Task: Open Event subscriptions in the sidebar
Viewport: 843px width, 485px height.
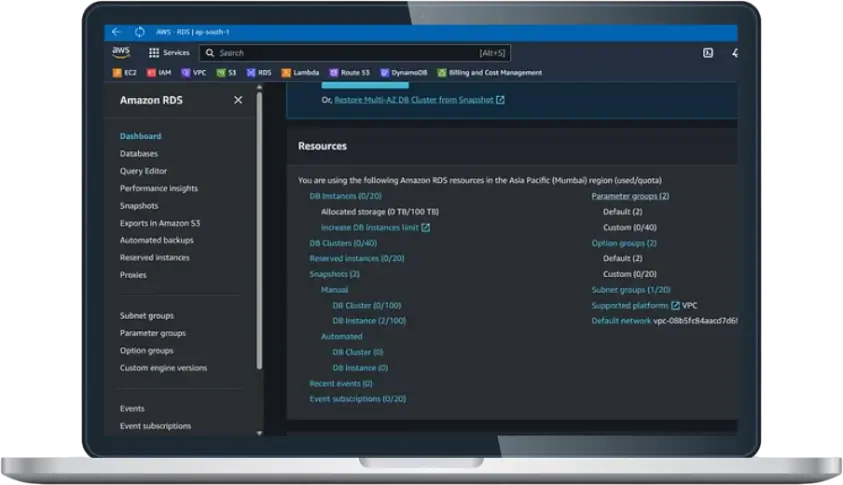Action: [x=155, y=426]
